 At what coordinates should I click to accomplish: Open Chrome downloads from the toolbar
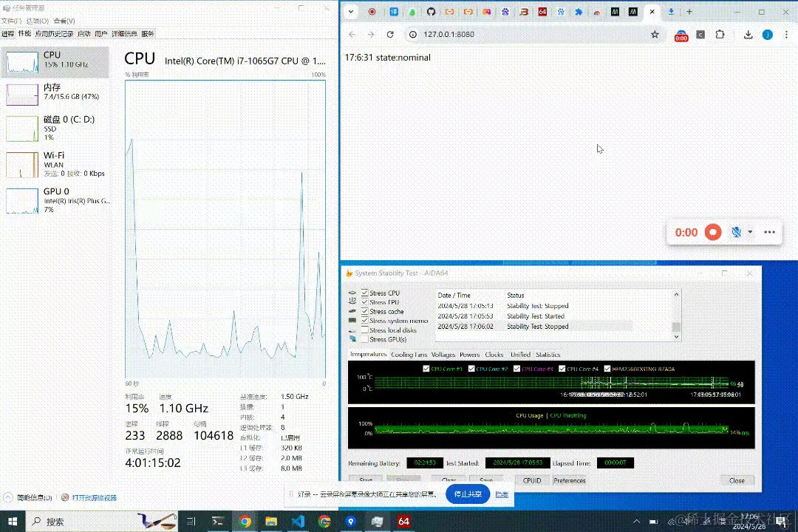pyautogui.click(x=748, y=35)
